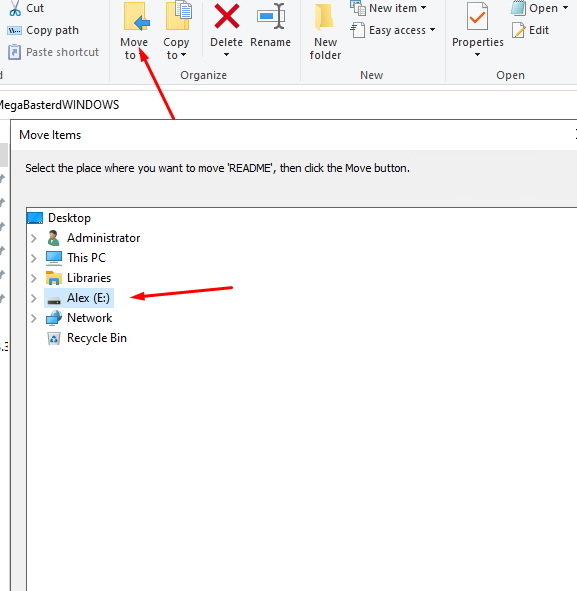
Task: Click the MegaBasterdWINDOWS address bar path
Action: pos(60,105)
